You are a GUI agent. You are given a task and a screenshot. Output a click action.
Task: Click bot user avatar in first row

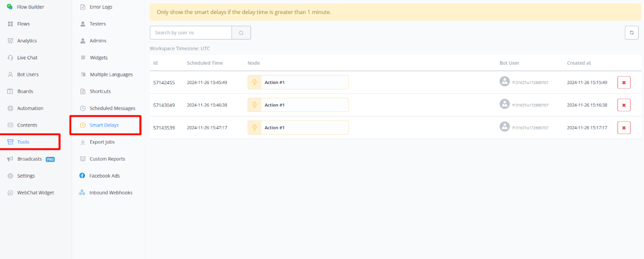click(x=505, y=81)
